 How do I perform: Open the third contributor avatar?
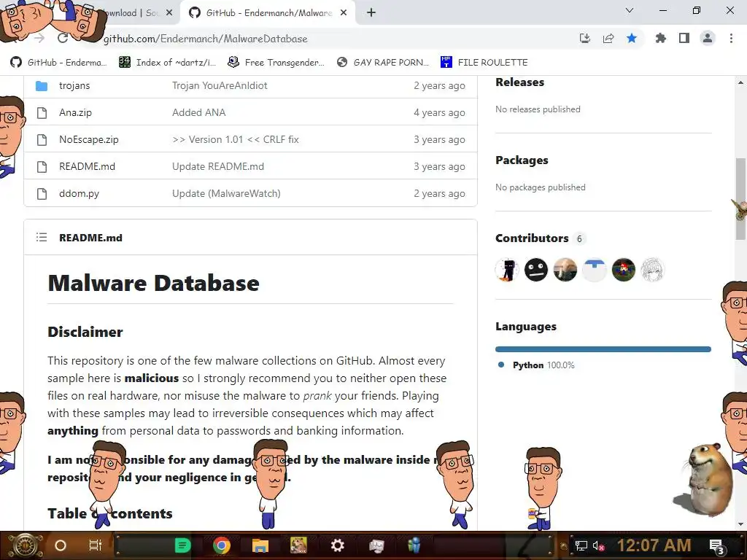(x=565, y=270)
